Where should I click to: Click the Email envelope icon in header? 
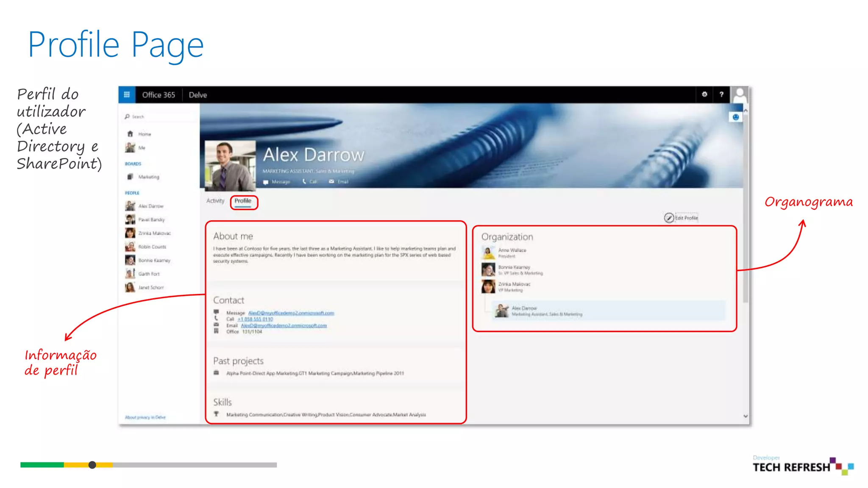click(x=331, y=182)
